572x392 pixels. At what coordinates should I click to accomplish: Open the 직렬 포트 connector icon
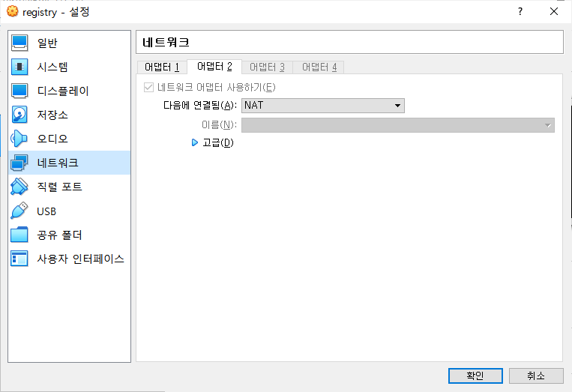tap(19, 187)
